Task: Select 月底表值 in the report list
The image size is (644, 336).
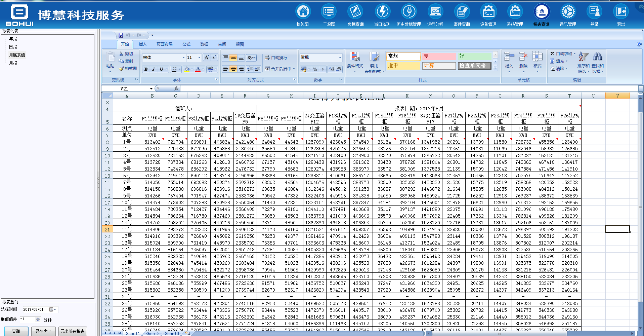Action: tap(17, 55)
